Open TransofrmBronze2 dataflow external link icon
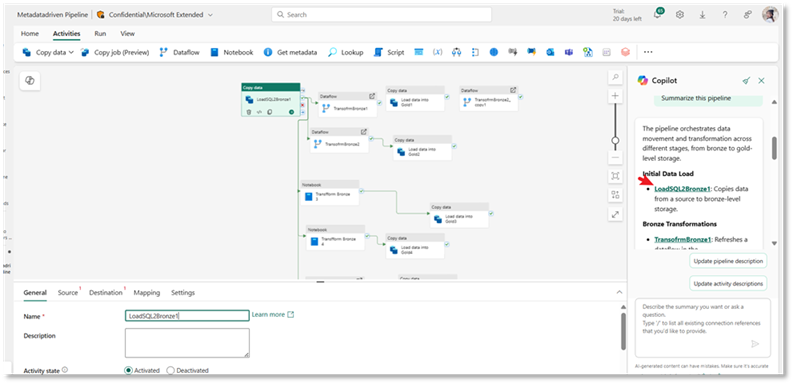Image resolution: width=793 pixels, height=384 pixels. click(x=364, y=132)
